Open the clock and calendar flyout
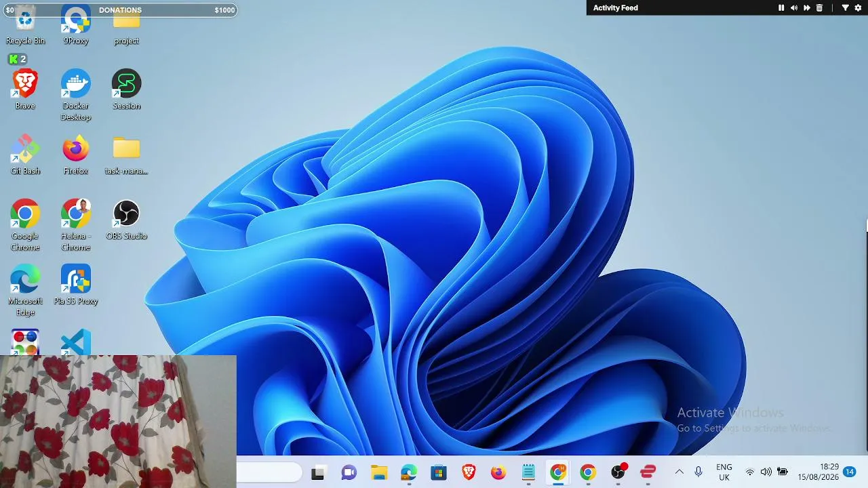Screen dimensions: 868x488 pyautogui.click(x=818, y=472)
